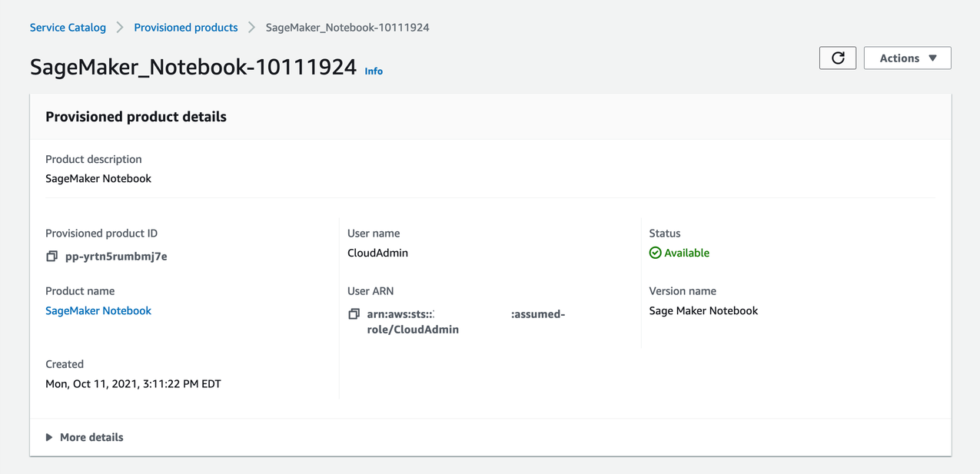Go to Service Catalog breadcrumb
The height and width of the screenshot is (474, 980).
click(68, 28)
